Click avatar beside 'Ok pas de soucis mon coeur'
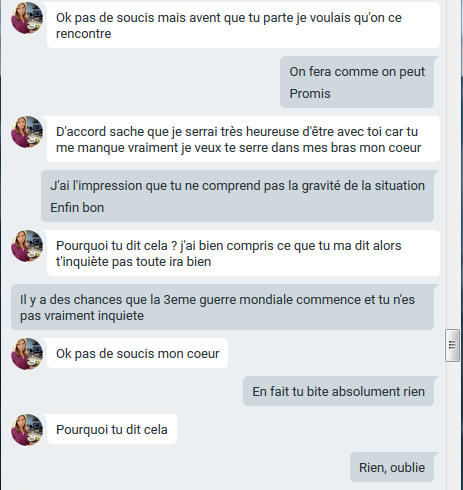463x490 pixels. (27, 354)
